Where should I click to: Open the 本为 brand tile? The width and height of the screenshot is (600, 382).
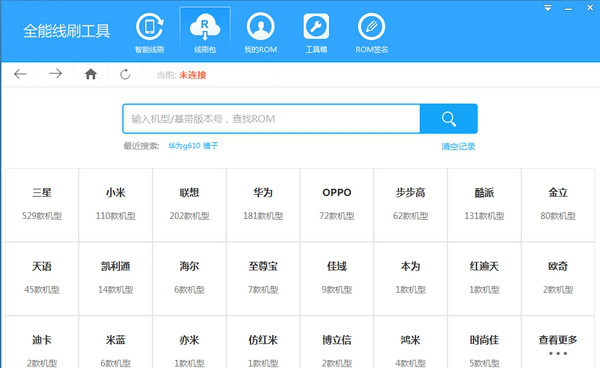(411, 279)
